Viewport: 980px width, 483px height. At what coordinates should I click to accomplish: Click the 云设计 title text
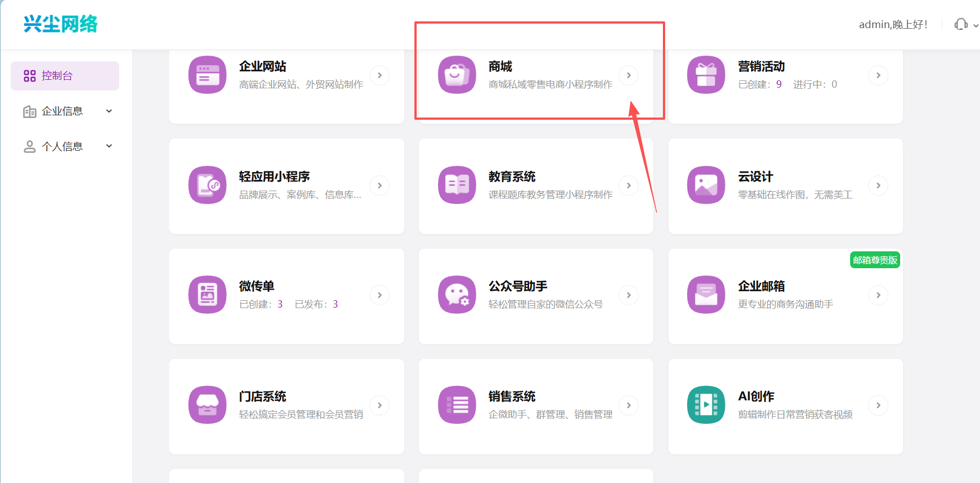(756, 177)
